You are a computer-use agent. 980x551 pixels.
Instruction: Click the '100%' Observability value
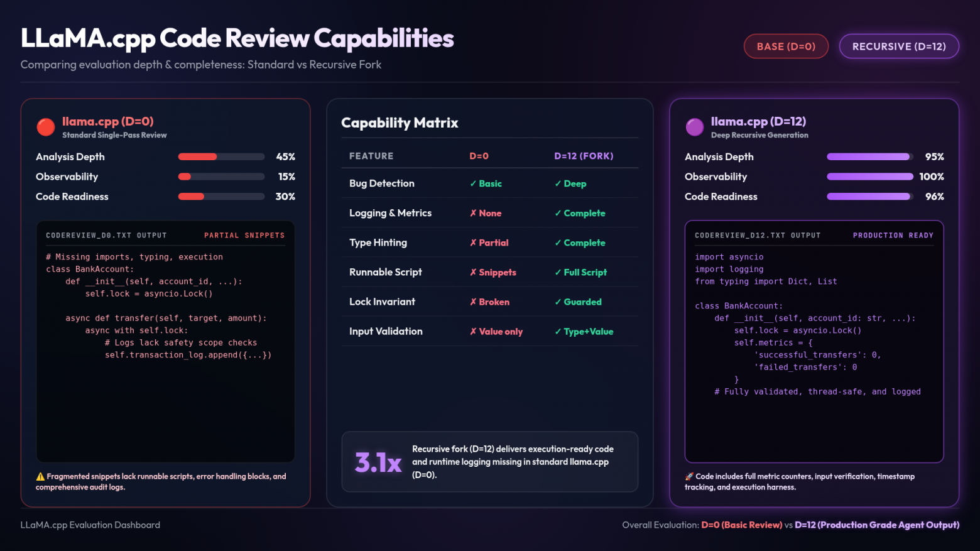932,177
